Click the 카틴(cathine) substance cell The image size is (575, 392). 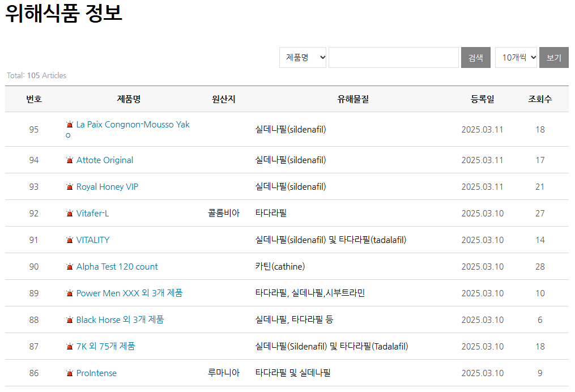click(280, 267)
